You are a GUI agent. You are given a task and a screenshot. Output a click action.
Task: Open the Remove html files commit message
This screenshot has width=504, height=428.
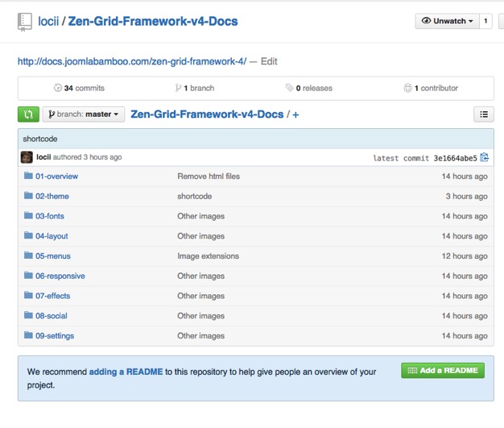pyautogui.click(x=209, y=177)
